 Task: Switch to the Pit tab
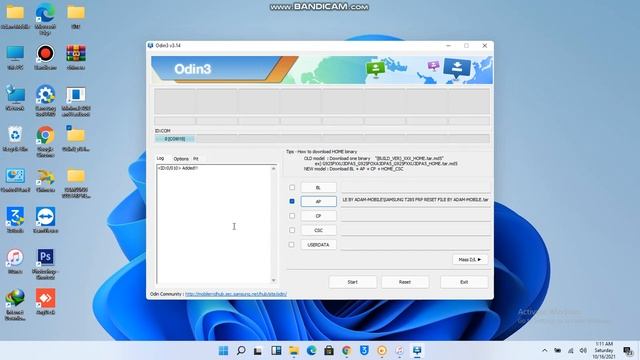196,159
